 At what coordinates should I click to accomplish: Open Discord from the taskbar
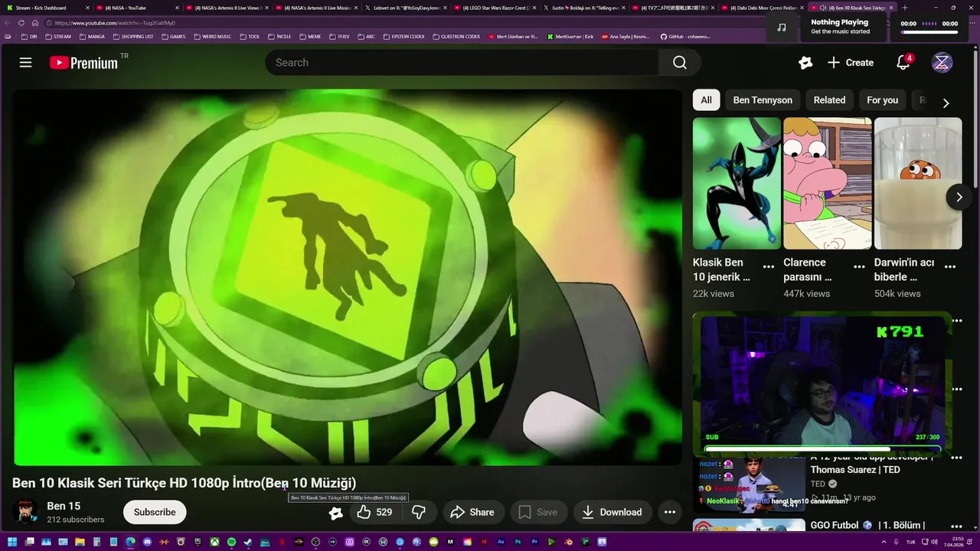pyautogui.click(x=147, y=542)
